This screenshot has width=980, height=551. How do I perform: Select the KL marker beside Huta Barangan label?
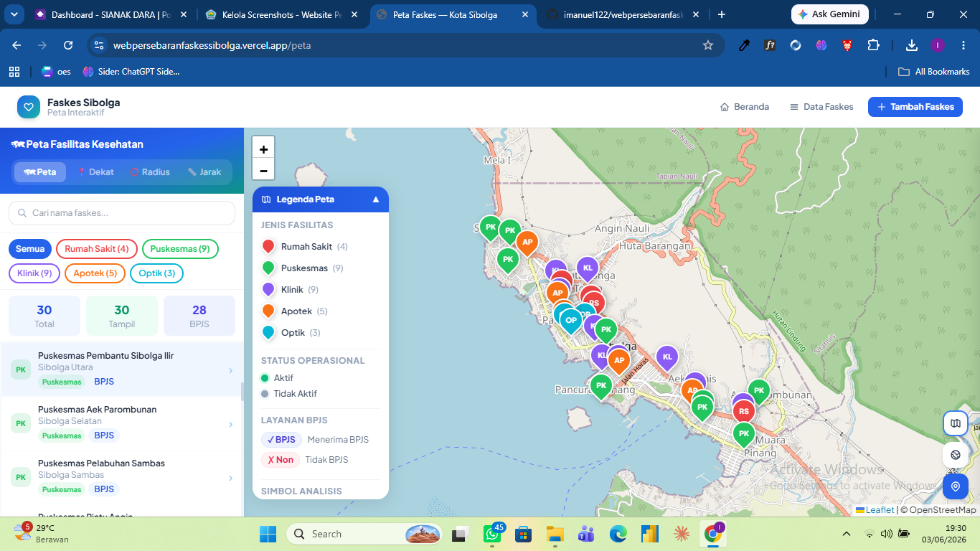click(588, 268)
